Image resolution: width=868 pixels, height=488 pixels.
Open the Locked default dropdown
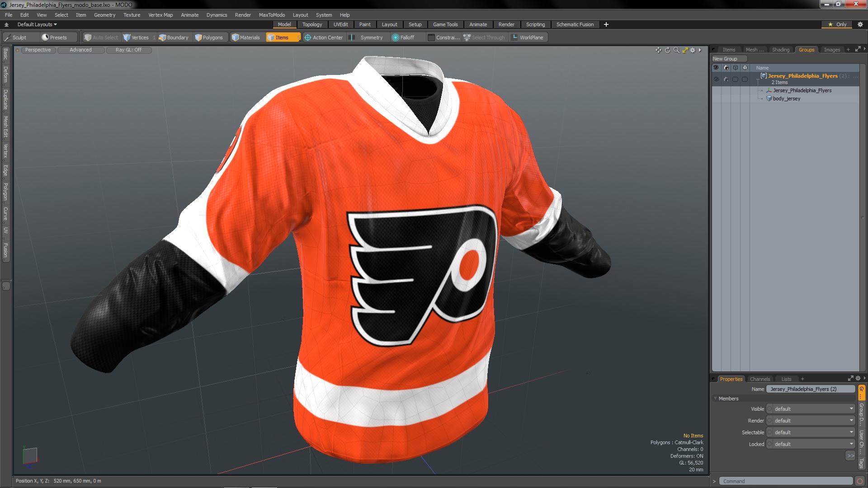(x=811, y=444)
